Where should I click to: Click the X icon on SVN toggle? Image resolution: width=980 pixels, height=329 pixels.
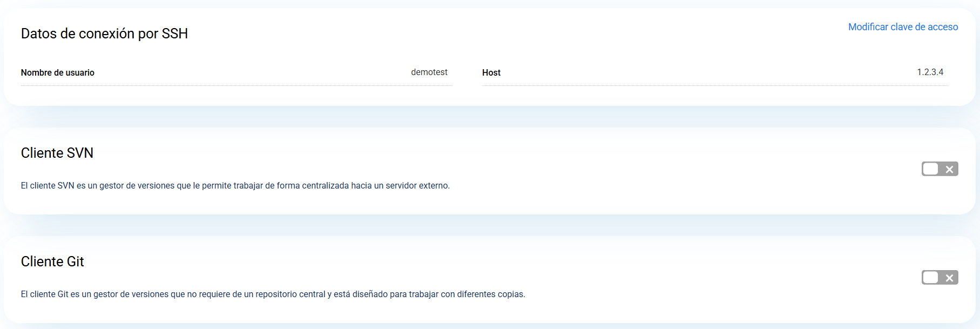pos(949,170)
